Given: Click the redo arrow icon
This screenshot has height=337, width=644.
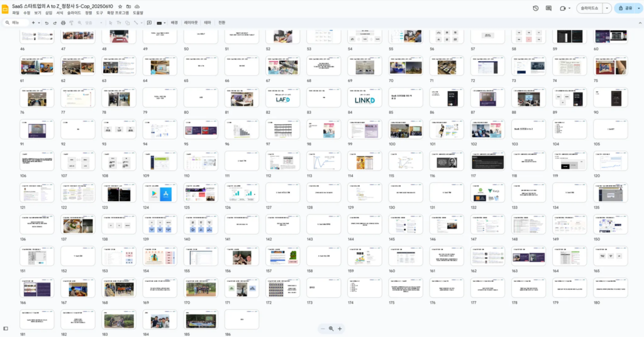Looking at the screenshot, I should (x=55, y=23).
